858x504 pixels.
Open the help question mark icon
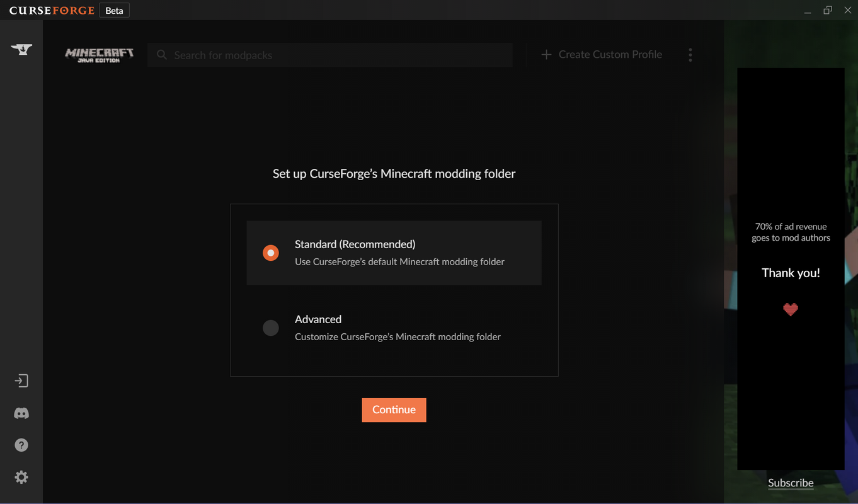click(21, 445)
